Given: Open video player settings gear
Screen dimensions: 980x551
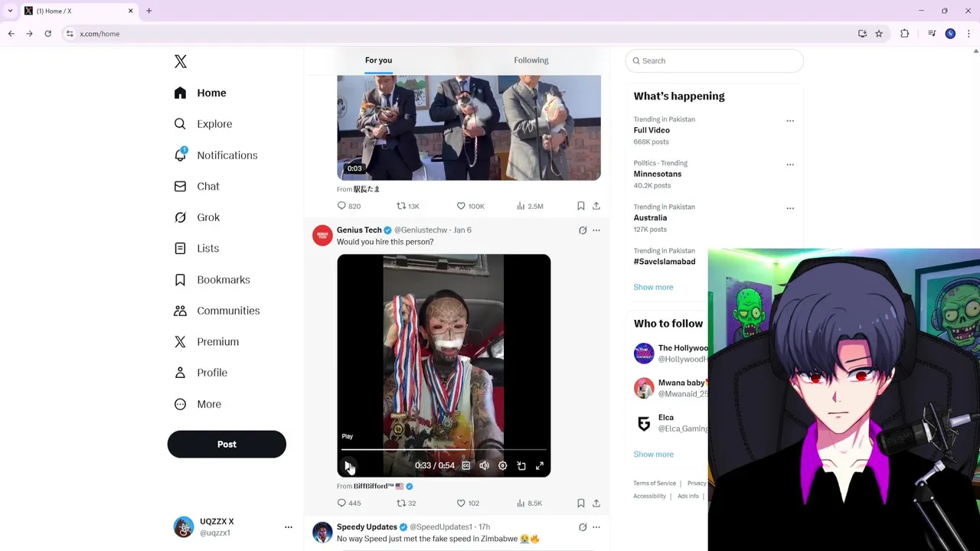Looking at the screenshot, I should tap(502, 465).
